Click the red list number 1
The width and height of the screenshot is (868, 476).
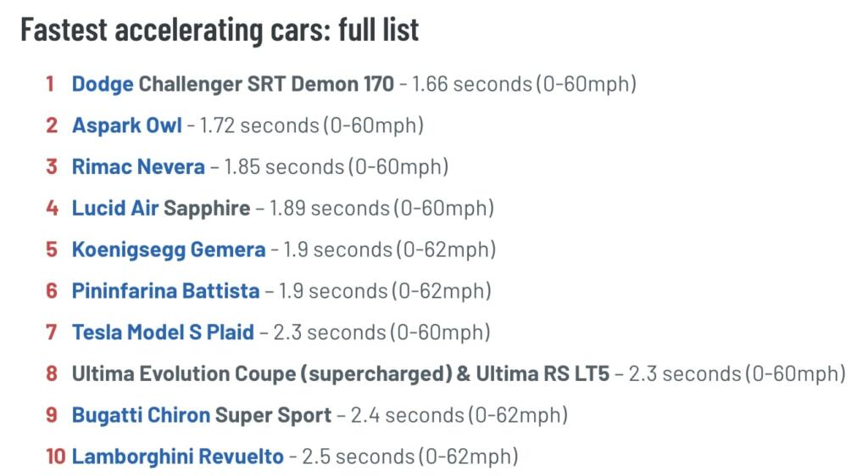click(50, 84)
